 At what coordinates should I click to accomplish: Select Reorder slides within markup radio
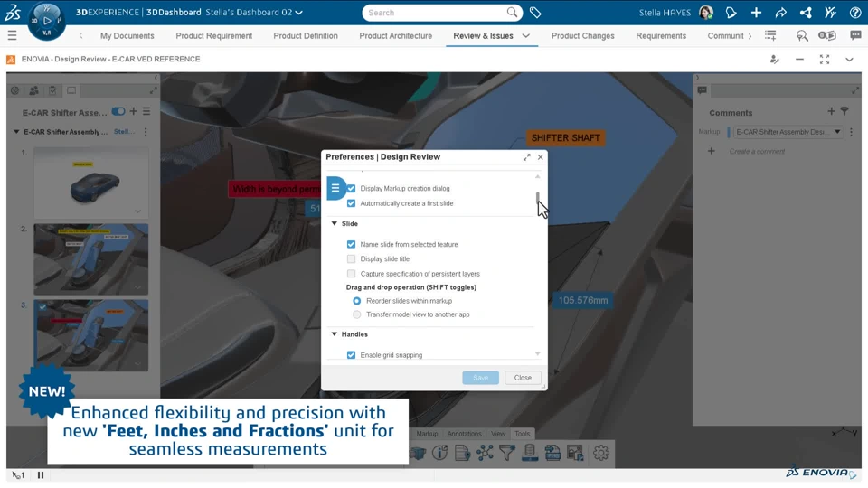[x=356, y=301]
